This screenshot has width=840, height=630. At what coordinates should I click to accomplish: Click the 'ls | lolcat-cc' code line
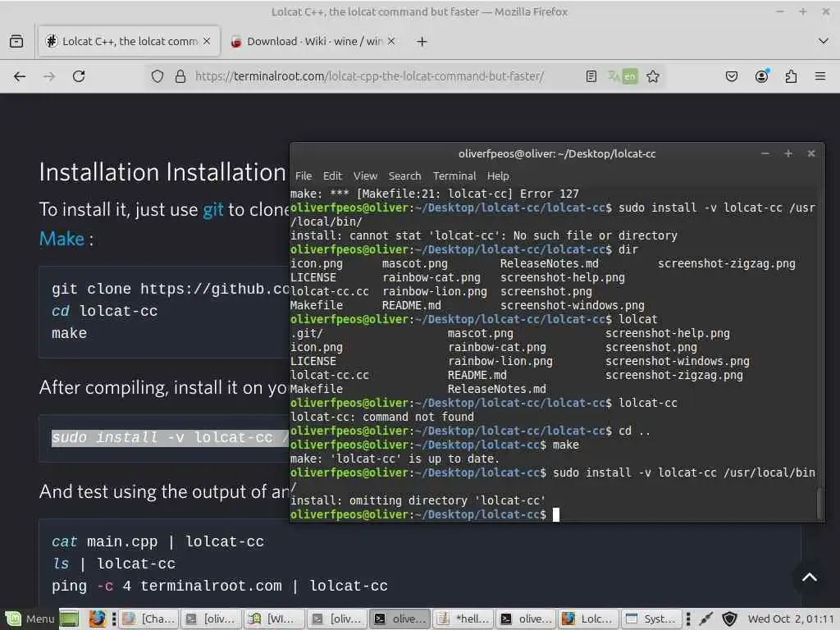point(113,564)
